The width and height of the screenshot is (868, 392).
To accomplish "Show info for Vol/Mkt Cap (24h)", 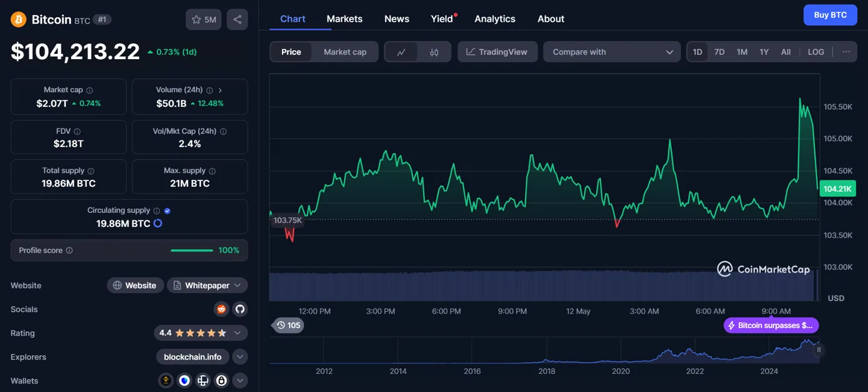I will pyautogui.click(x=223, y=131).
